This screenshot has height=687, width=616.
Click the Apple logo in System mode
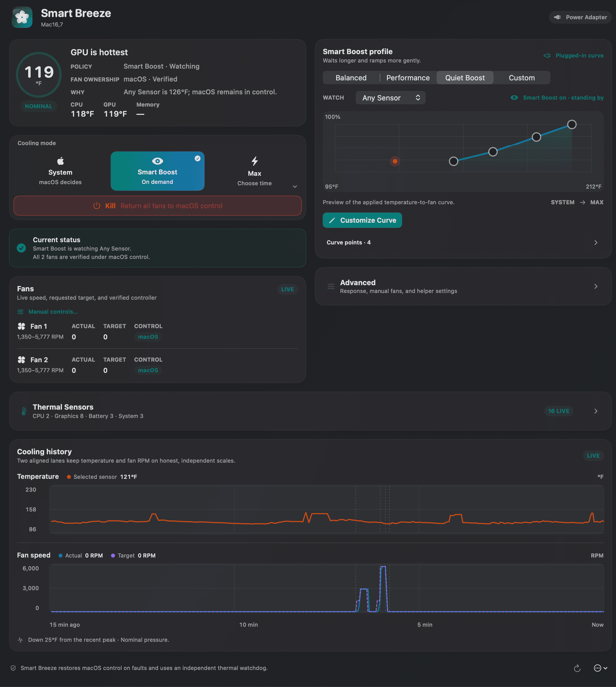60,161
